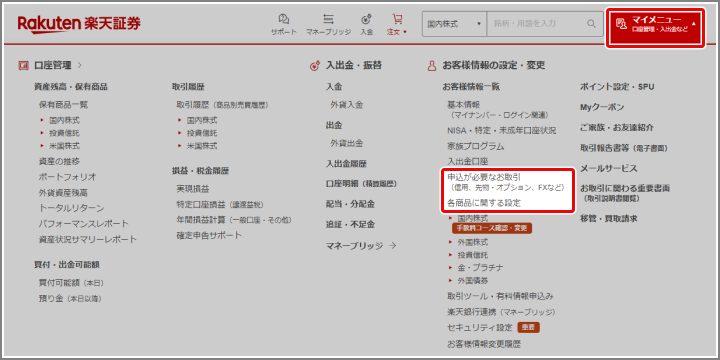Select 外国株式 under 各商品に関する設定
The width and height of the screenshot is (720, 360).
coord(473,242)
